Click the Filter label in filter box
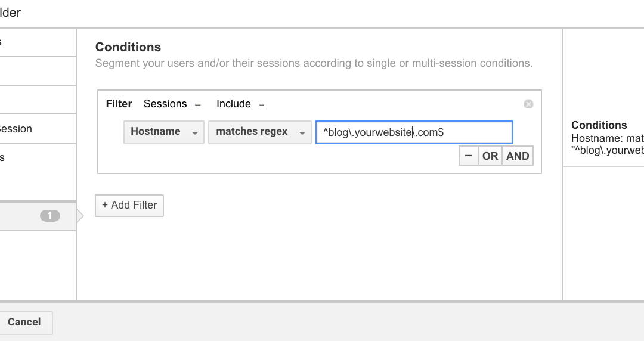 click(x=119, y=104)
